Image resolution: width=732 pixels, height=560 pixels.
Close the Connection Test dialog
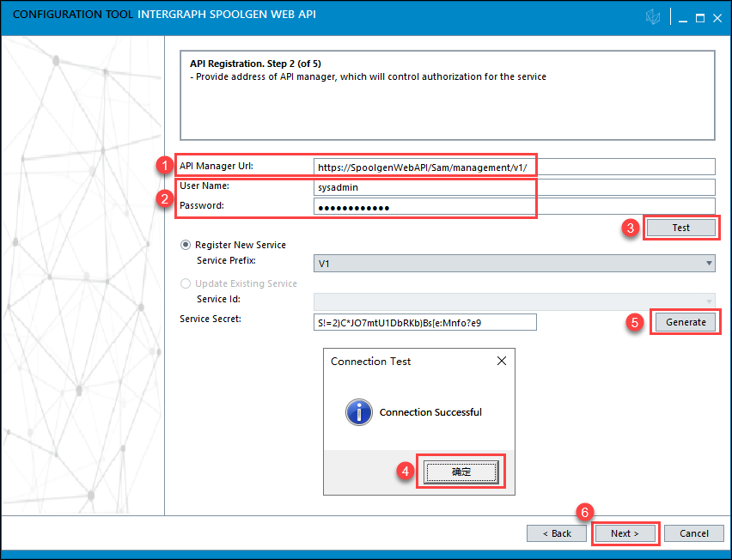[x=502, y=362]
